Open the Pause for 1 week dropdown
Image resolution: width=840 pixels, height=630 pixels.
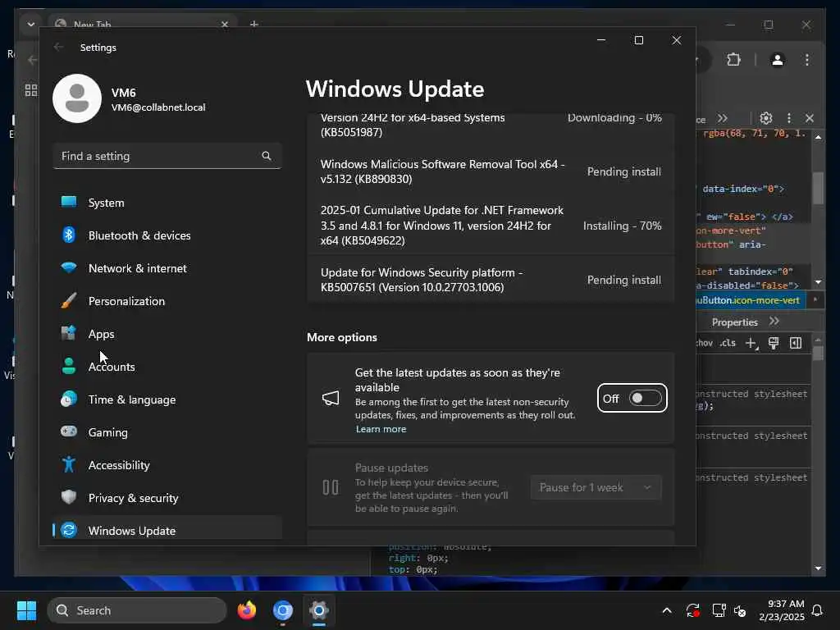coord(596,487)
